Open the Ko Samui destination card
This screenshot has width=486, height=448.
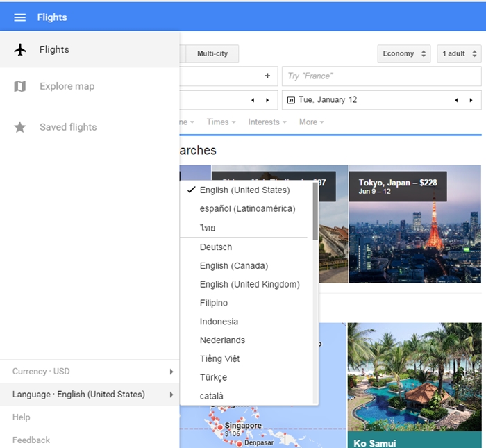[x=414, y=385]
